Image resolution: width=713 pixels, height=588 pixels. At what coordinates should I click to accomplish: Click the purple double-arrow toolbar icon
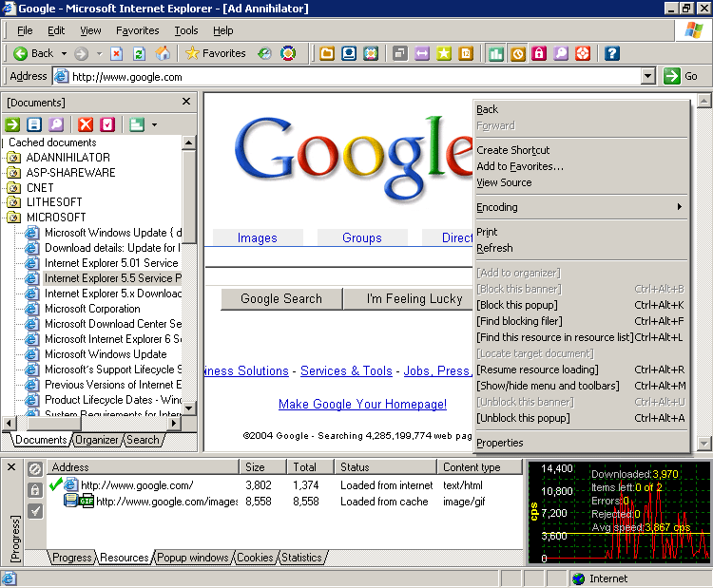click(422, 53)
